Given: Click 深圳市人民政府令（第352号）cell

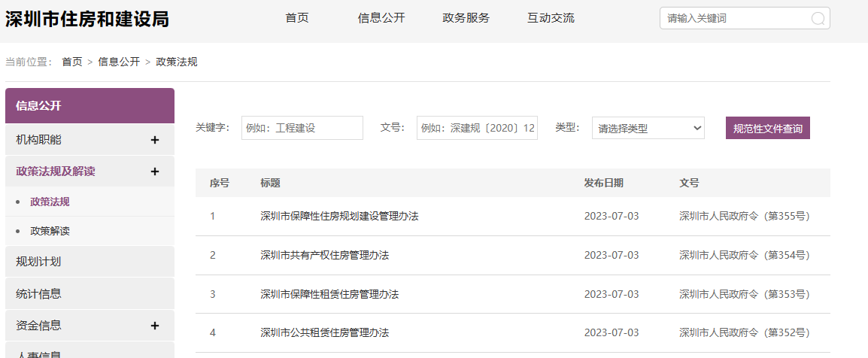Looking at the screenshot, I should 745,333.
